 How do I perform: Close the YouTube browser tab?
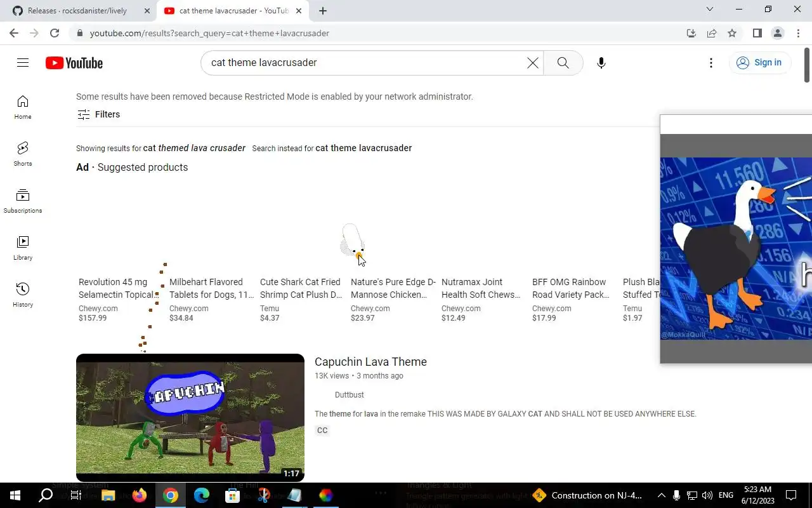(x=298, y=11)
